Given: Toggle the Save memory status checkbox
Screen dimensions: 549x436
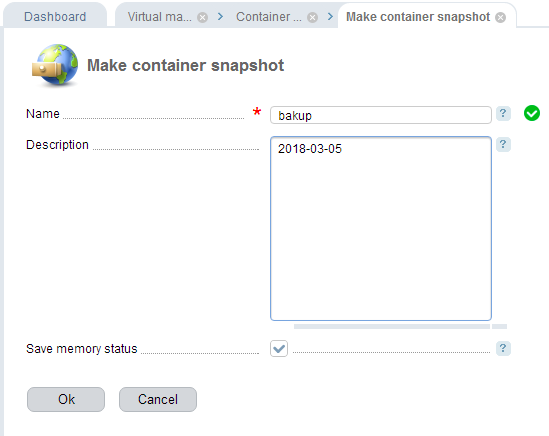Looking at the screenshot, I should (279, 348).
